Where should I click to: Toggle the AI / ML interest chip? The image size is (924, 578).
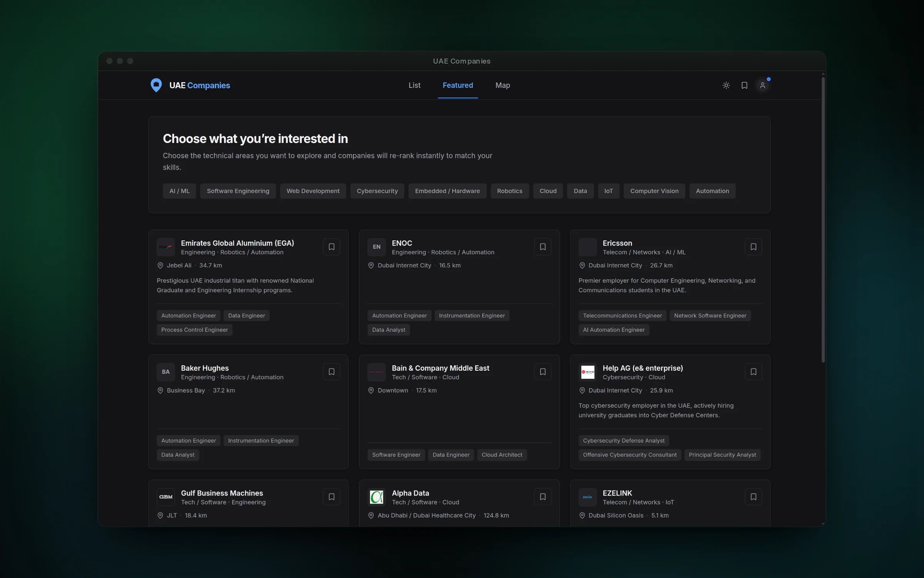coord(179,191)
